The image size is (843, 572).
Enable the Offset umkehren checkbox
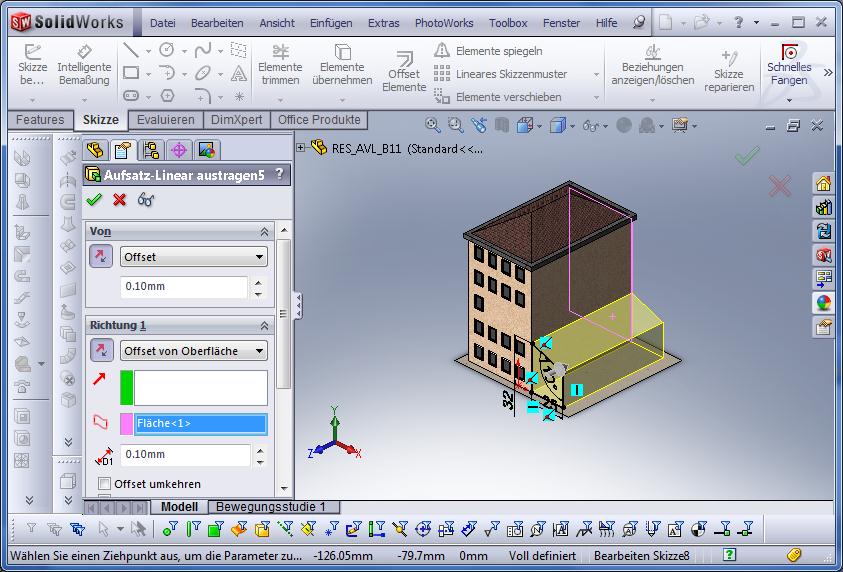click(105, 484)
